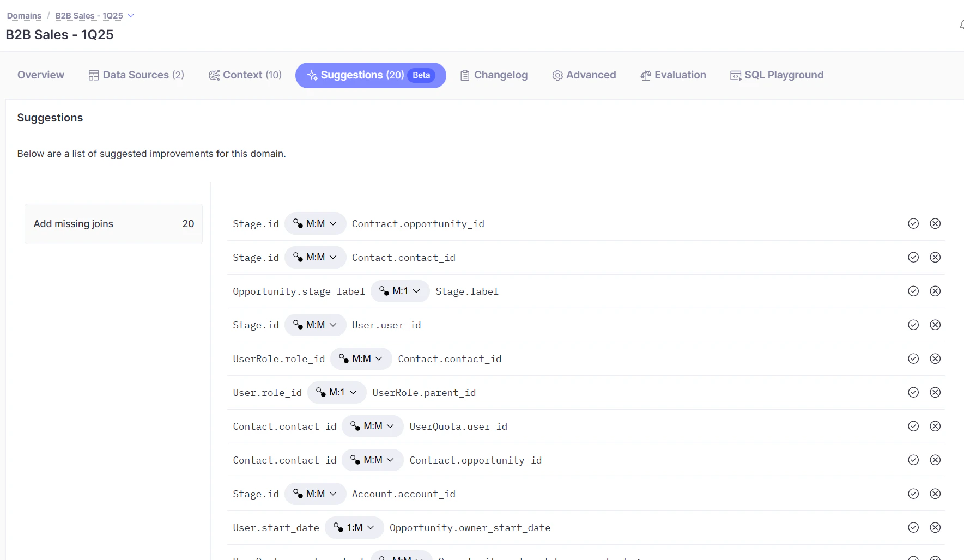Click the B2B Sales - 1Q25 breadcrumb link
The height and width of the screenshot is (560, 964).
pyautogui.click(x=89, y=16)
